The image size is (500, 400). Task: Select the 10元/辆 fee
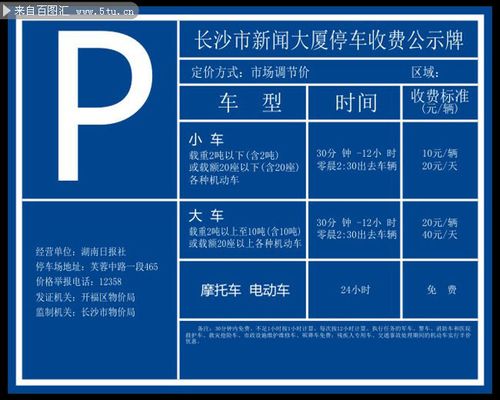pyautogui.click(x=440, y=153)
